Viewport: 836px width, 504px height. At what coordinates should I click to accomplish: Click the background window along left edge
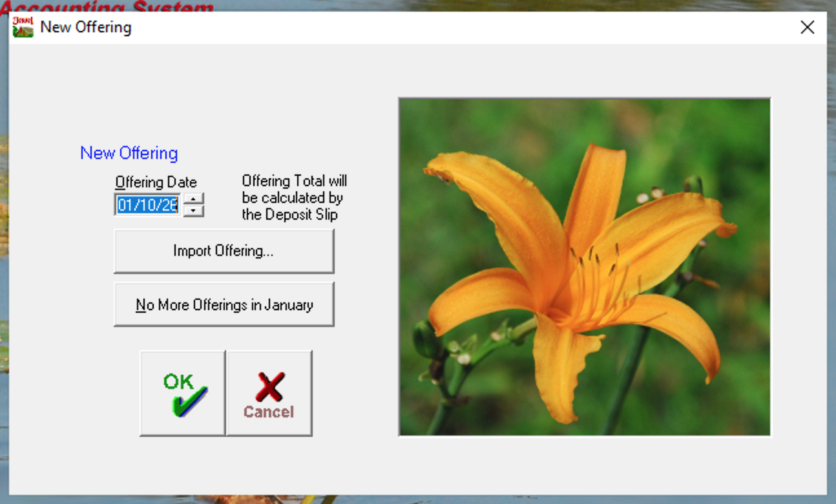[3, 258]
